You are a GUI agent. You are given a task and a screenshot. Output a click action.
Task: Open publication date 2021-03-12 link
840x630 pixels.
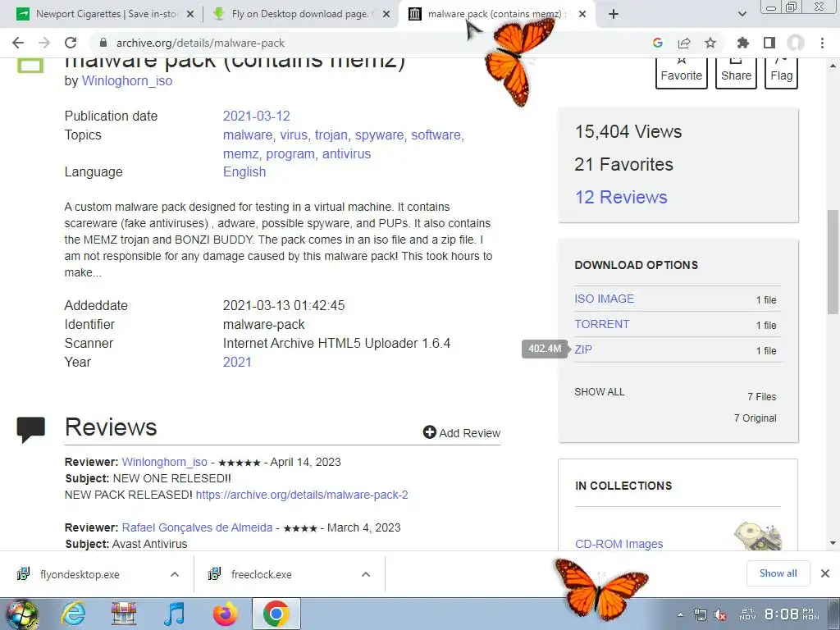(x=257, y=116)
